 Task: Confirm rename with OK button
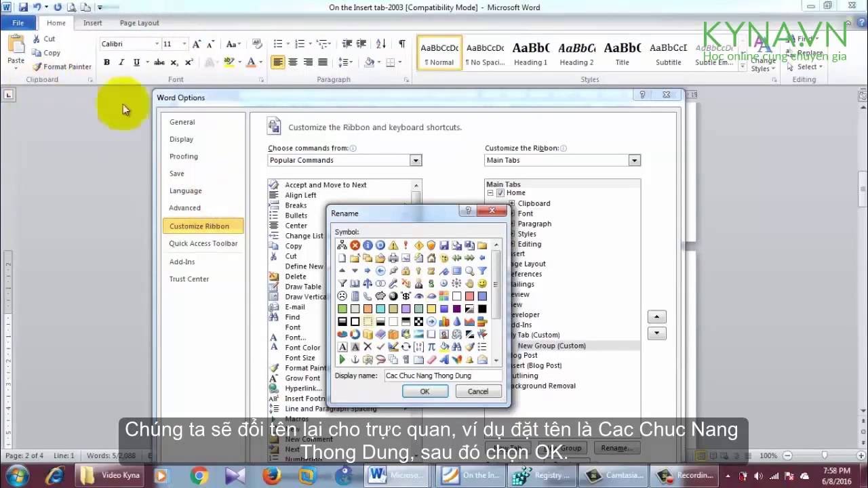425,391
